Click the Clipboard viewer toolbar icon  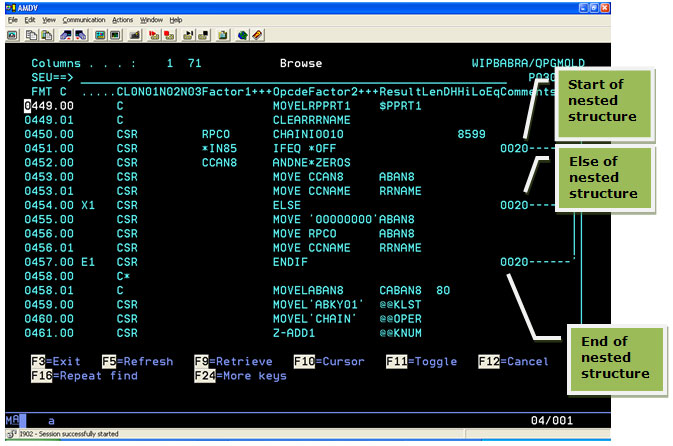coord(222,35)
